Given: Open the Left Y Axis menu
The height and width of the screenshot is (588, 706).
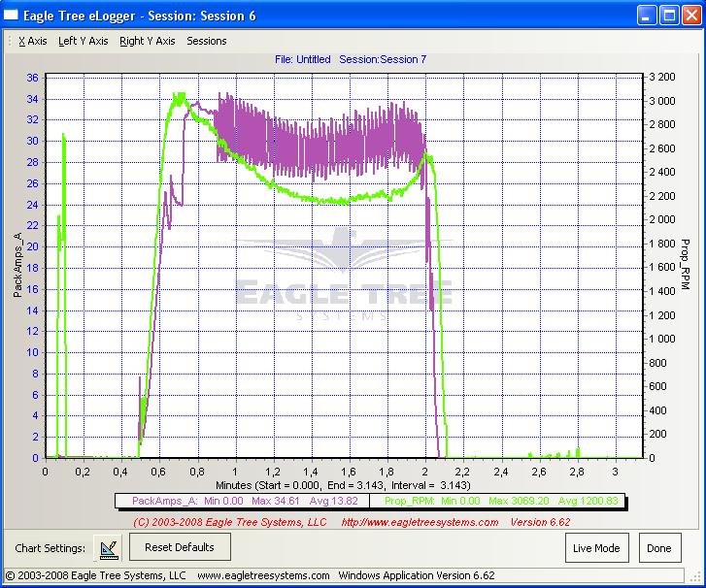Looking at the screenshot, I should (x=84, y=41).
